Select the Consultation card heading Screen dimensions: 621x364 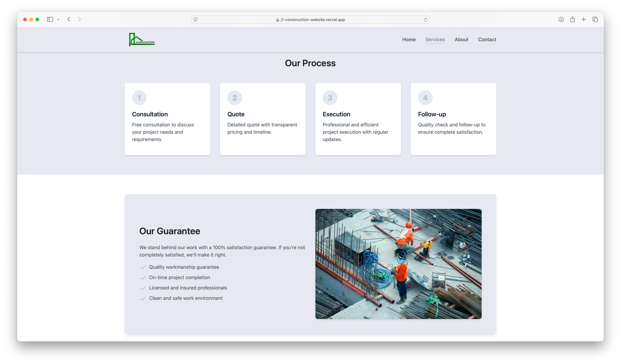click(x=150, y=114)
